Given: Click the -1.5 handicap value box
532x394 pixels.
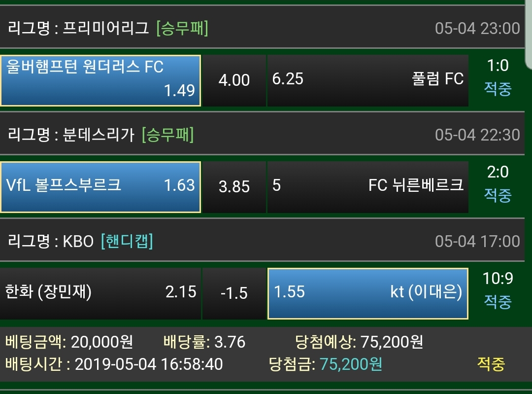Looking at the screenshot, I should point(234,293).
